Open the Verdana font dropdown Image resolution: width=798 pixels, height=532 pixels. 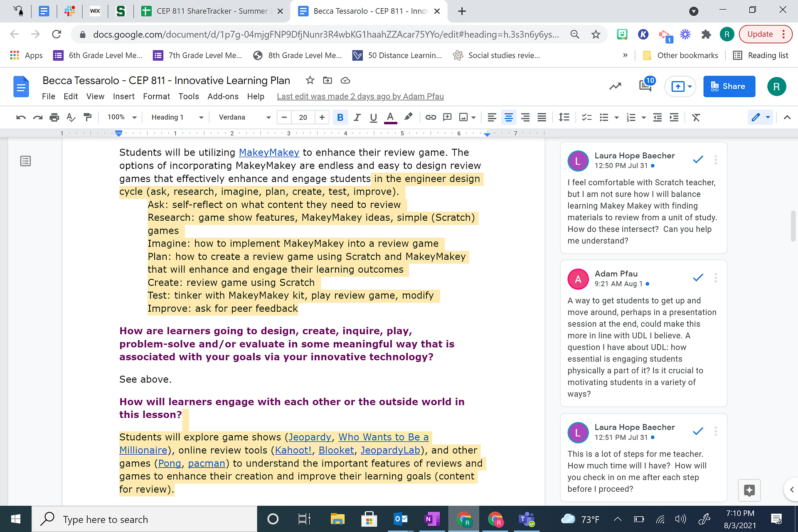pyautogui.click(x=244, y=118)
